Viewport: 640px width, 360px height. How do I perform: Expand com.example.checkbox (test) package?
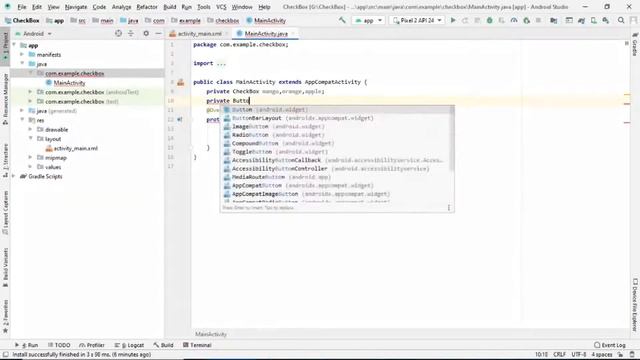(x=30, y=102)
